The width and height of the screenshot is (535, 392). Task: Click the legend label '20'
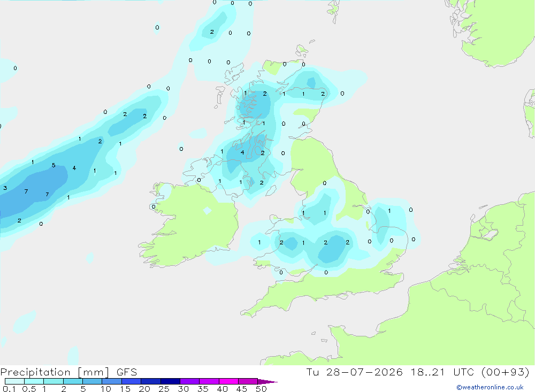point(144,389)
